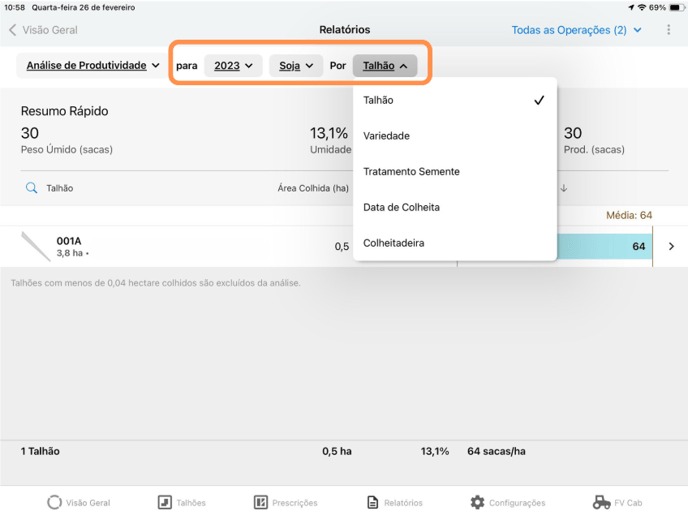The height and width of the screenshot is (524, 688).
Task: Open Configurações gear in bottom bar
Action: tap(508, 502)
